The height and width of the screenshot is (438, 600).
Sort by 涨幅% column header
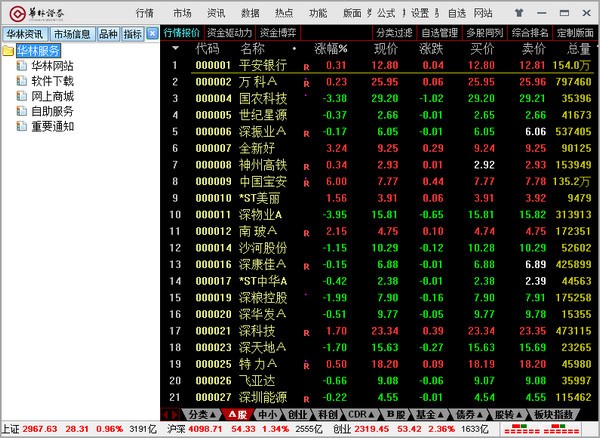pos(330,48)
